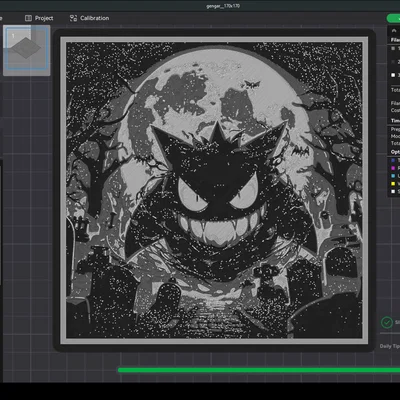Collapse the legend panel with the up arrow
This screenshot has height=400, width=400.
click(394, 31)
